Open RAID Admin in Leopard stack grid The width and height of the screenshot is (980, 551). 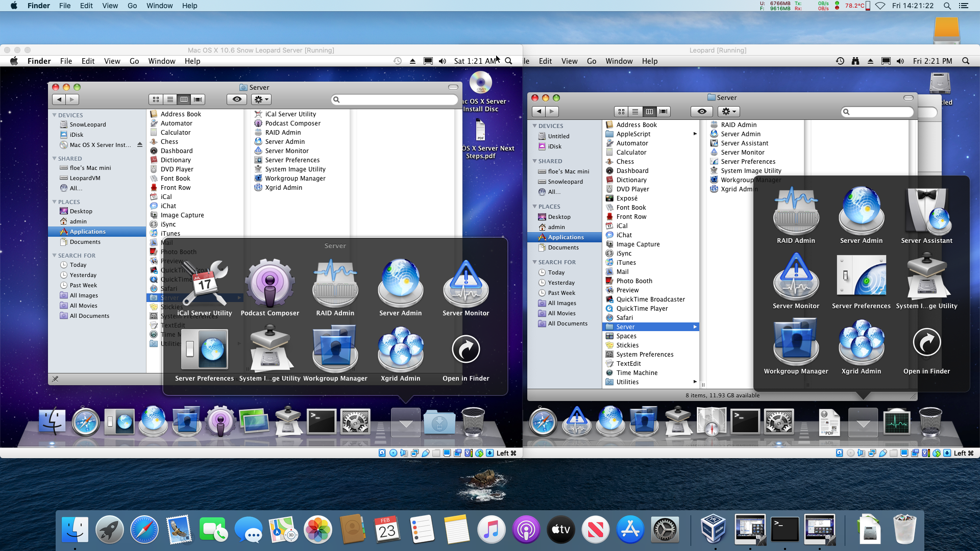click(x=796, y=216)
